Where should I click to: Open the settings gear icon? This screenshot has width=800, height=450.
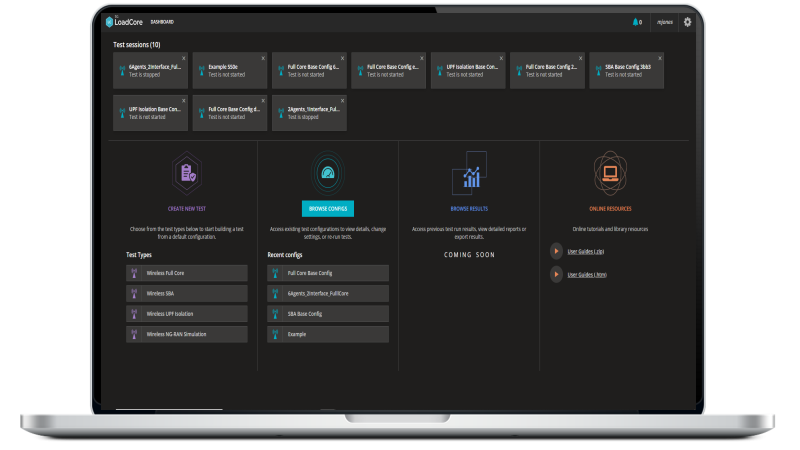[x=687, y=21]
